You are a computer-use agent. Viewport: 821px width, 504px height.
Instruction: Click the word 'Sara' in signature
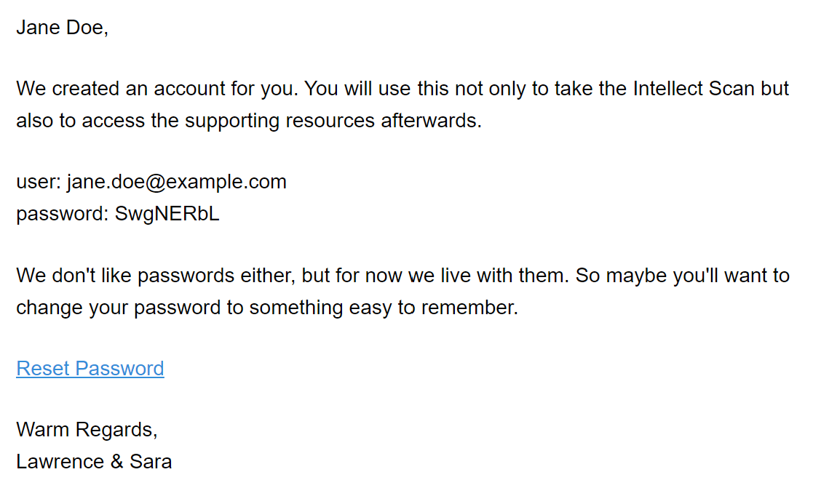[151, 462]
